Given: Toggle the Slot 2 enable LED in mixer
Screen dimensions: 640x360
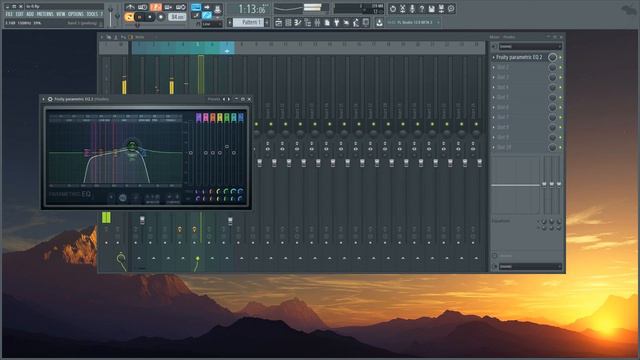Looking at the screenshot, I should click(560, 67).
